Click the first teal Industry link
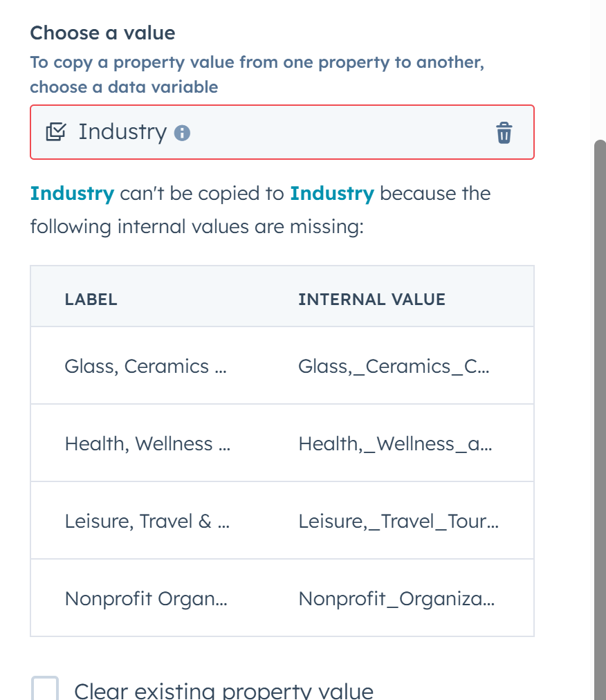The image size is (606, 700). 72,194
